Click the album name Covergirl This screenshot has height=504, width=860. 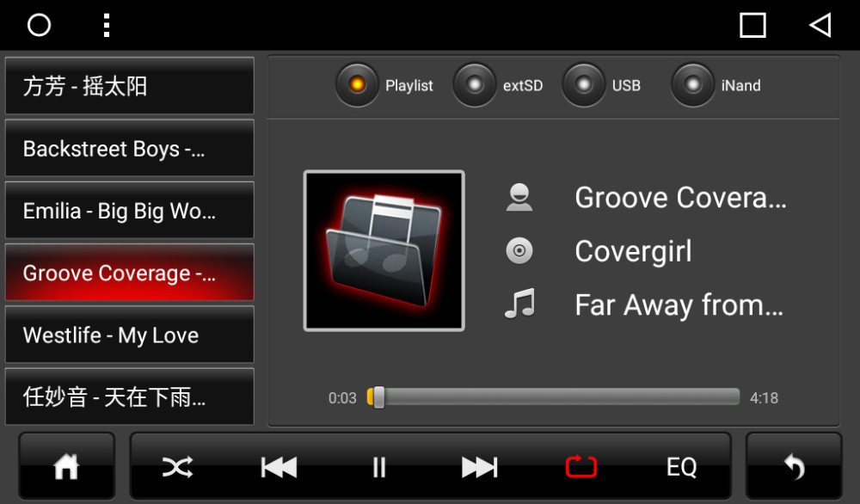(634, 252)
